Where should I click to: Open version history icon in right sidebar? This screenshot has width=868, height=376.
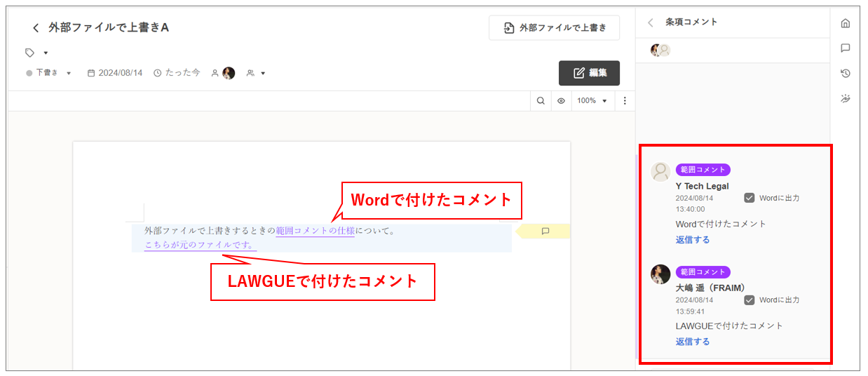[x=845, y=74]
